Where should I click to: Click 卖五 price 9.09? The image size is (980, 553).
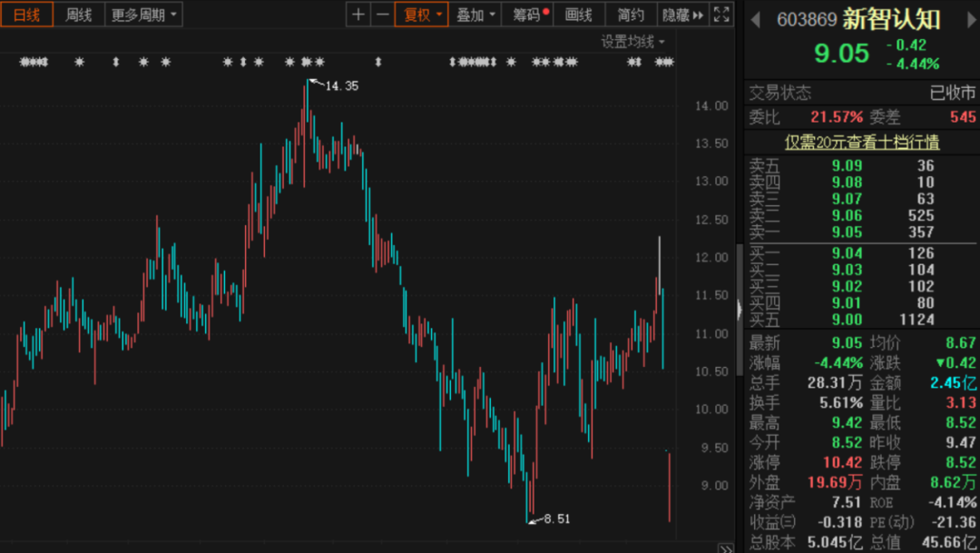(x=847, y=166)
